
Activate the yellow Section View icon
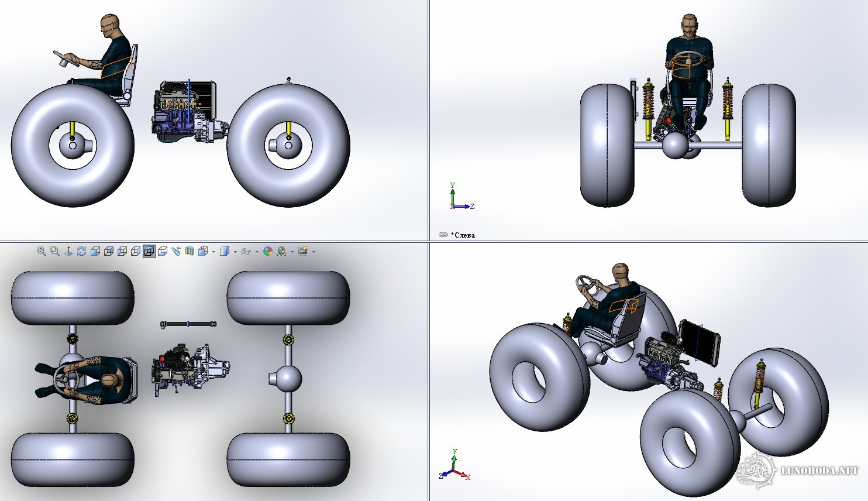(x=189, y=251)
